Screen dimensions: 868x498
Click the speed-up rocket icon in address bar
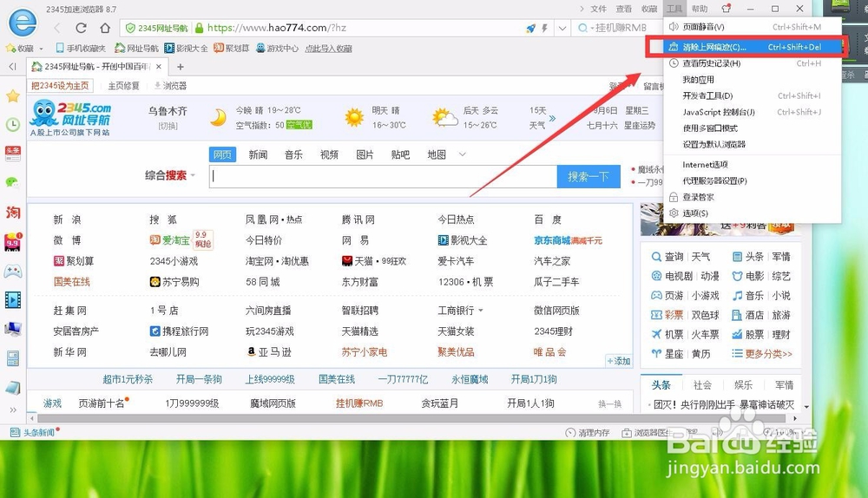(531, 28)
